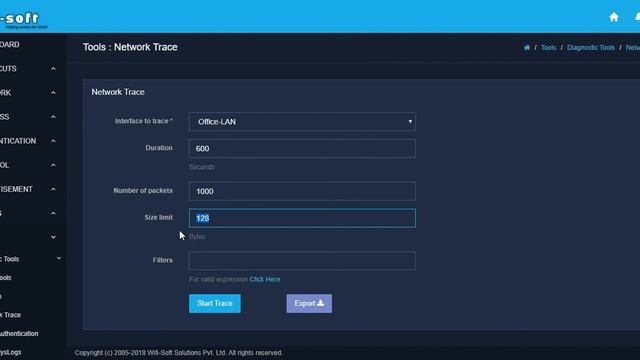The height and width of the screenshot is (360, 640).
Task: Focus the Duration input field
Action: [302, 149]
